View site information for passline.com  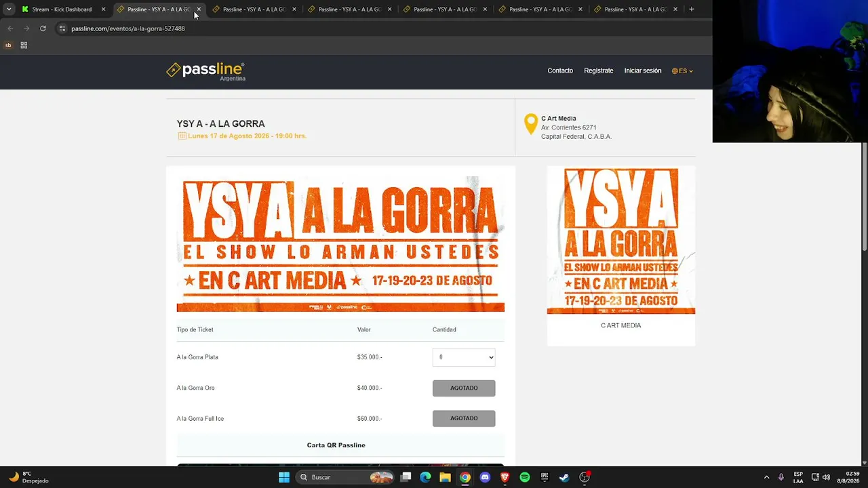(62, 28)
